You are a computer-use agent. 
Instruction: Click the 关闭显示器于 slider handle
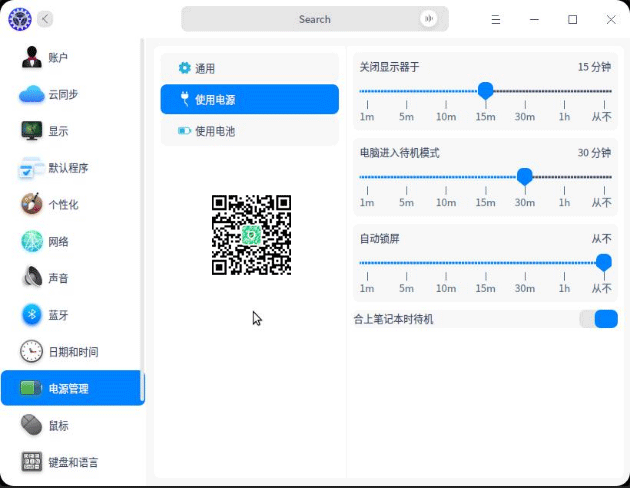click(485, 91)
